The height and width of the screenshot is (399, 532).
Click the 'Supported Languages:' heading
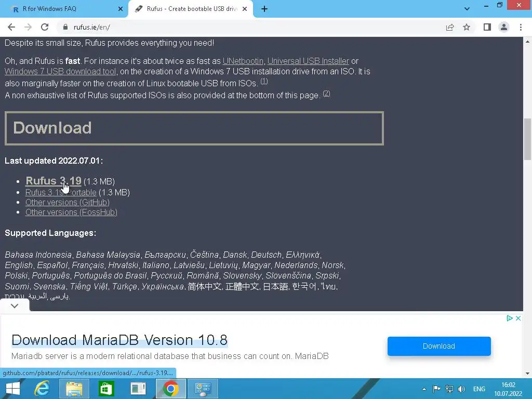(x=50, y=233)
